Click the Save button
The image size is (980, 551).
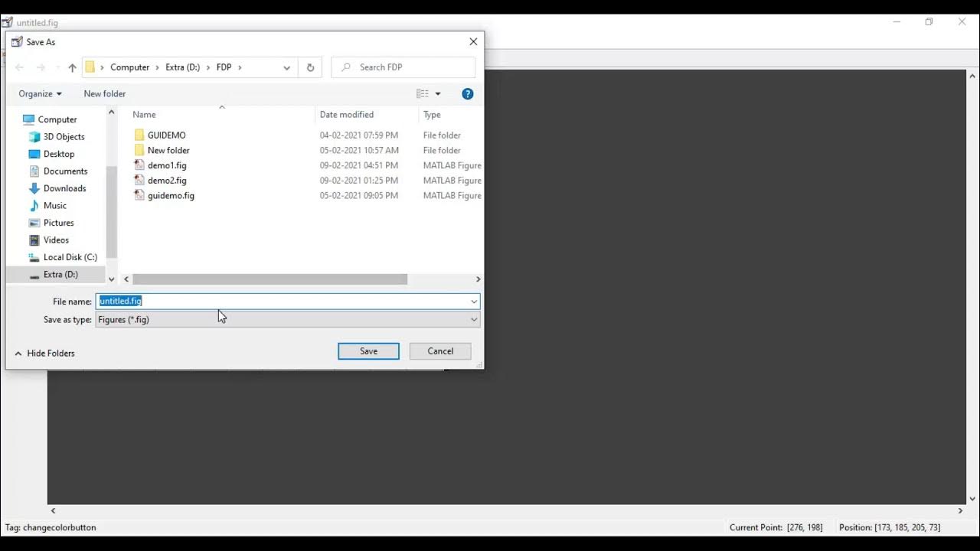[368, 351]
